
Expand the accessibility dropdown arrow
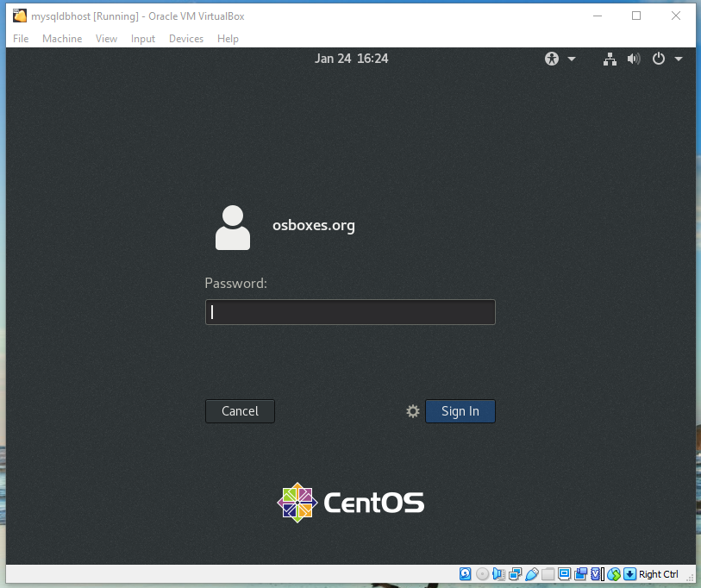(572, 59)
